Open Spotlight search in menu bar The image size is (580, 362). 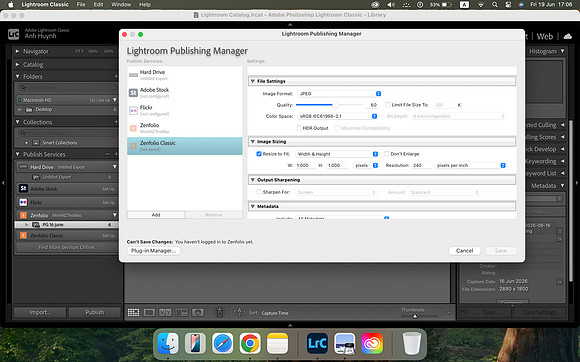point(495,5)
